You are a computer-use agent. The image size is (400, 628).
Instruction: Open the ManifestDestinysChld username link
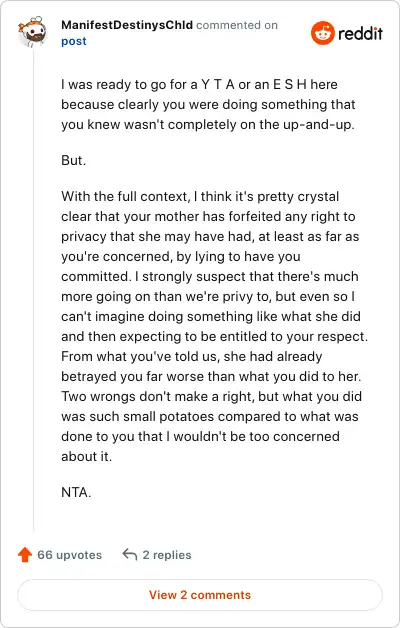127,25
